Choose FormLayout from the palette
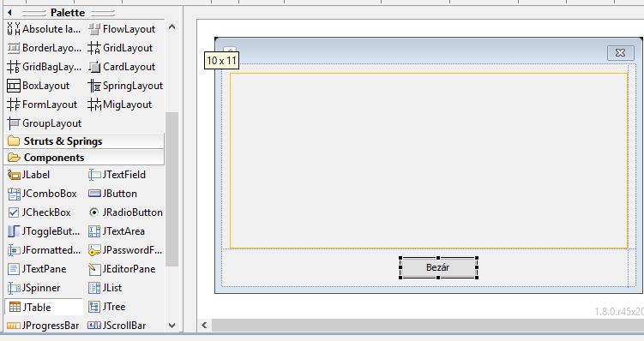Image resolution: width=644 pixels, height=341 pixels. click(42, 105)
